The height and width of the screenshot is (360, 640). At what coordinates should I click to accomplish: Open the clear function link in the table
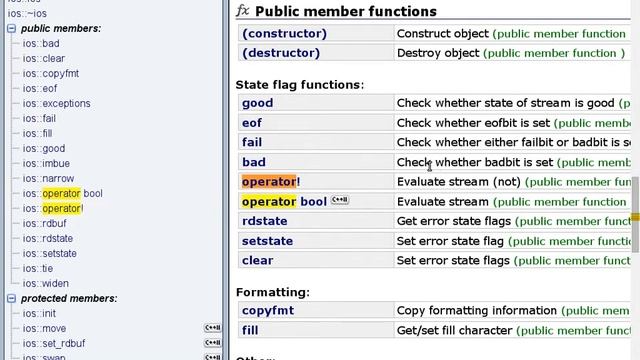257,260
